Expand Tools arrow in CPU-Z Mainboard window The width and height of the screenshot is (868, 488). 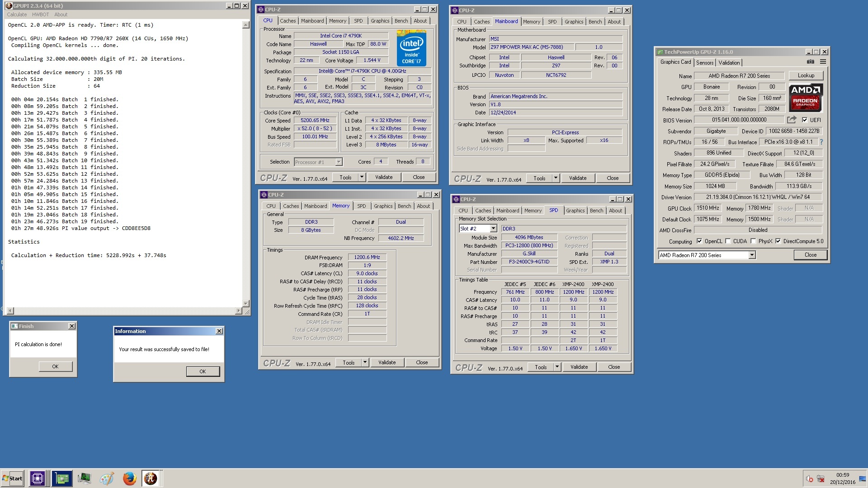(x=556, y=178)
